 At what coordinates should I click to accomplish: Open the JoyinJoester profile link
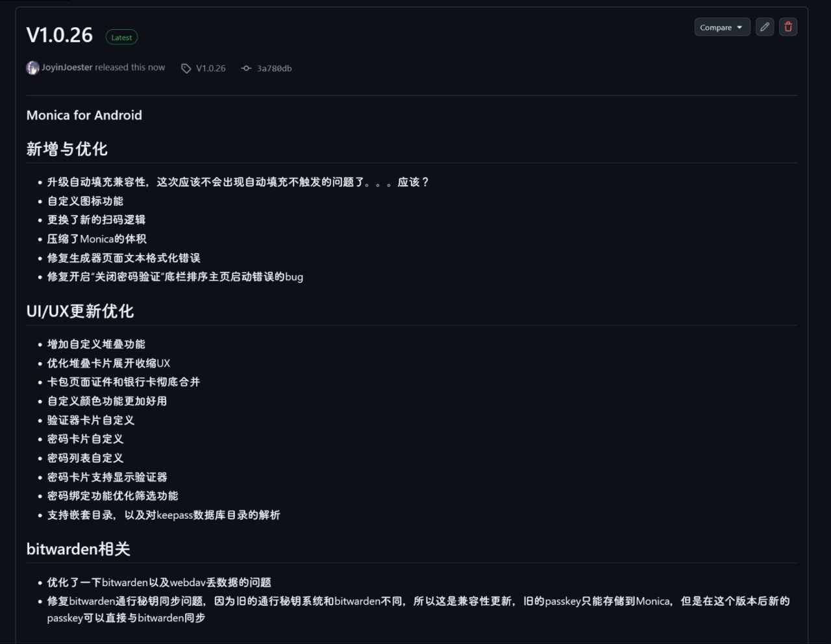click(67, 68)
